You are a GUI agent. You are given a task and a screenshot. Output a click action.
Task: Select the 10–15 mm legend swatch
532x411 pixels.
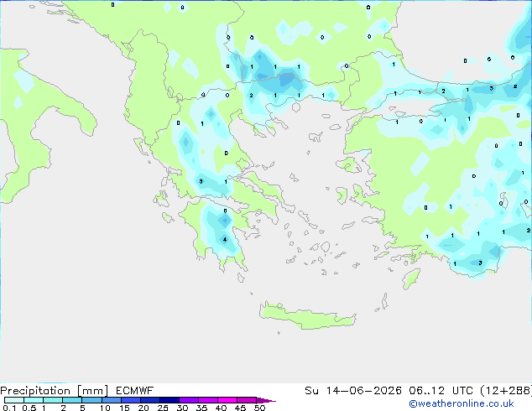point(111,400)
